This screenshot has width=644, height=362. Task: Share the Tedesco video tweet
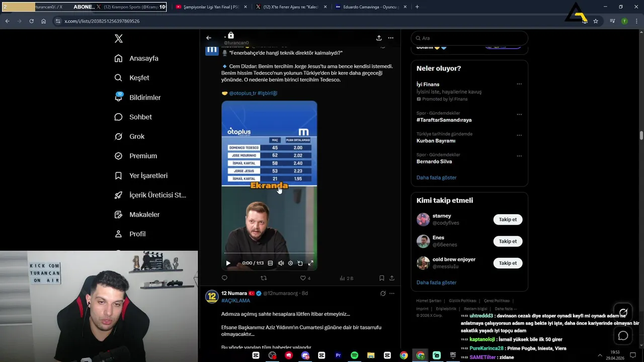(x=392, y=278)
